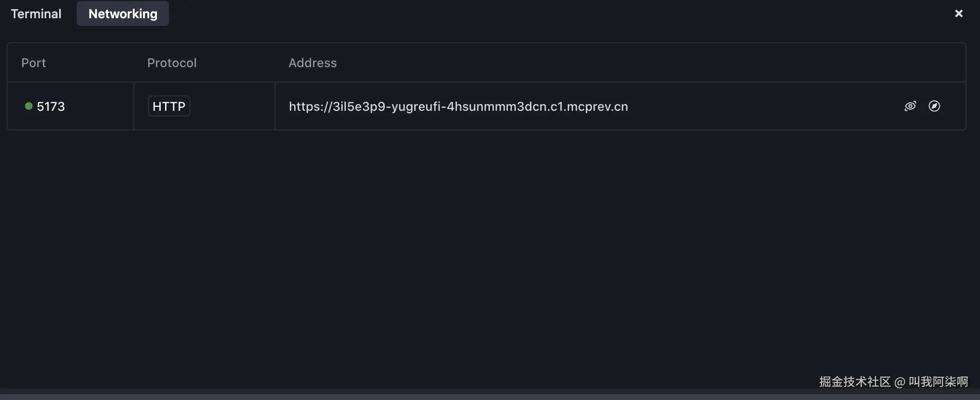The image size is (980, 400).
Task: Click the HTTP protocol badge
Action: point(169,106)
